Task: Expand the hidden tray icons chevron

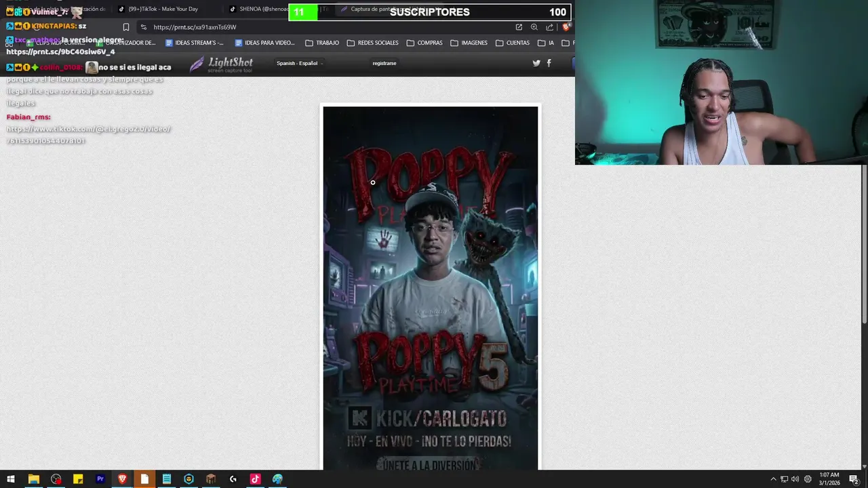Action: click(x=773, y=479)
